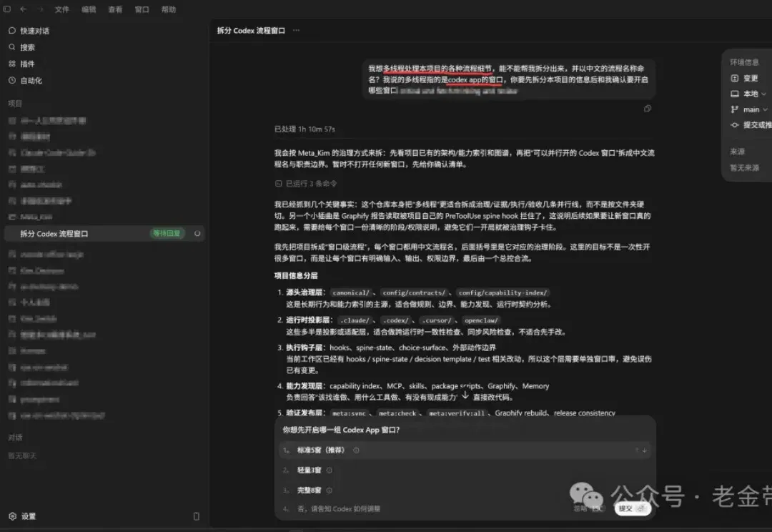
Task: Go back with the left arrow
Action: pos(23,9)
